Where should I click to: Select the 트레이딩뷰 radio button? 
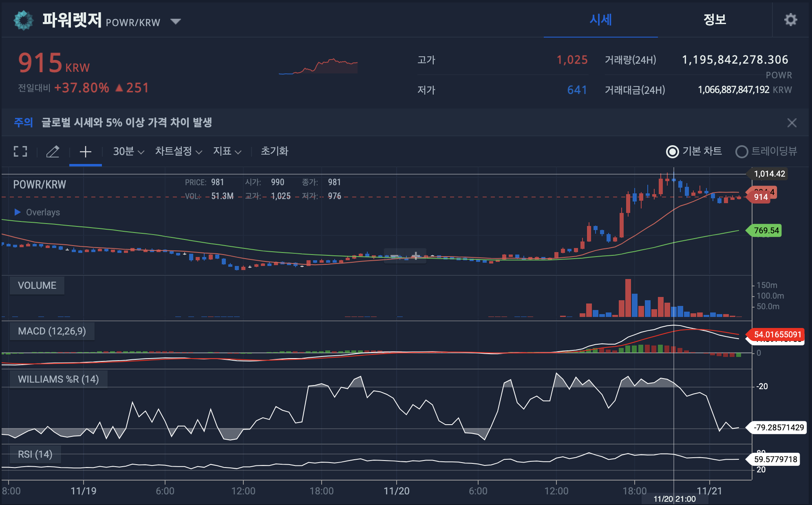pos(741,152)
